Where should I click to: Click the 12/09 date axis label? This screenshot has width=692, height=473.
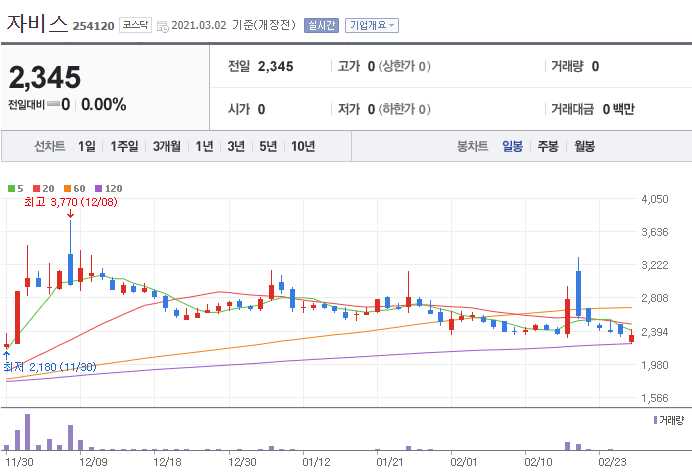coord(93,462)
